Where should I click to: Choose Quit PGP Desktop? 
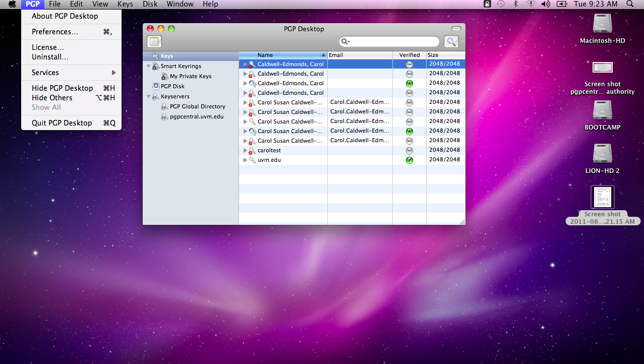tap(71, 123)
